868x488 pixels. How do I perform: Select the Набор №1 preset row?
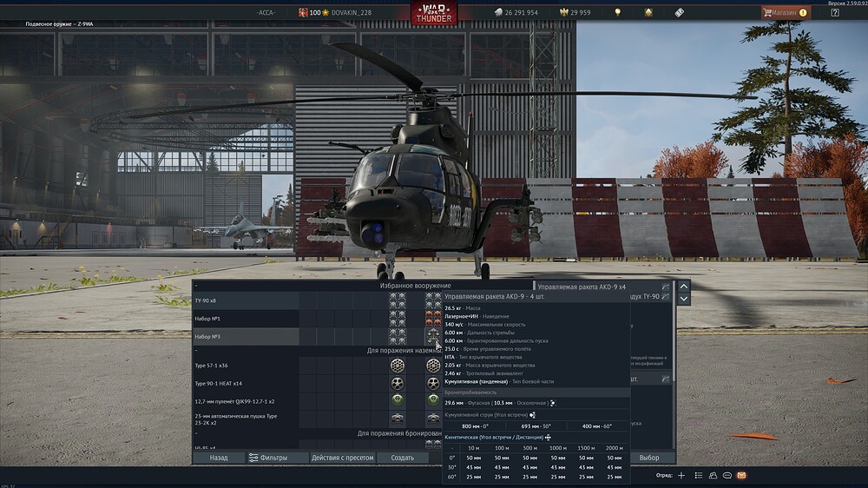point(246,319)
